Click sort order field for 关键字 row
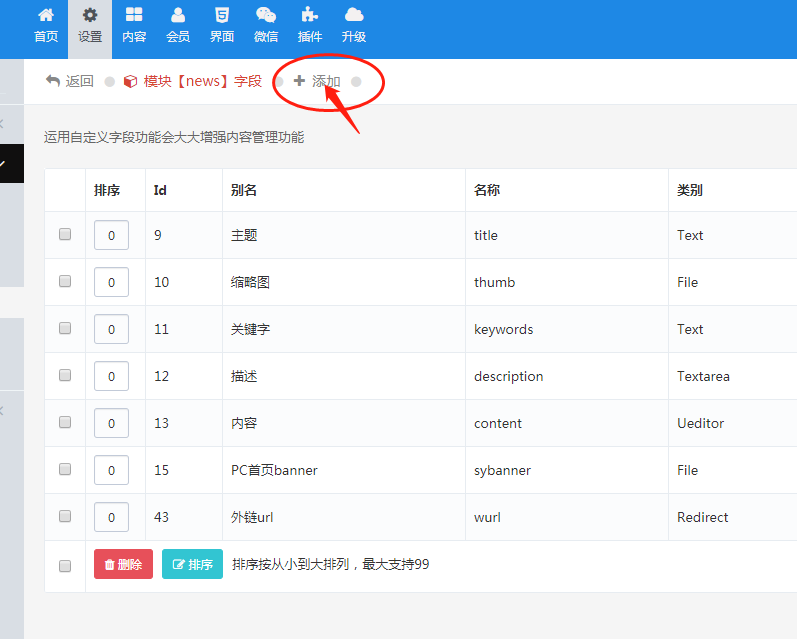The image size is (797, 639). tap(111, 329)
